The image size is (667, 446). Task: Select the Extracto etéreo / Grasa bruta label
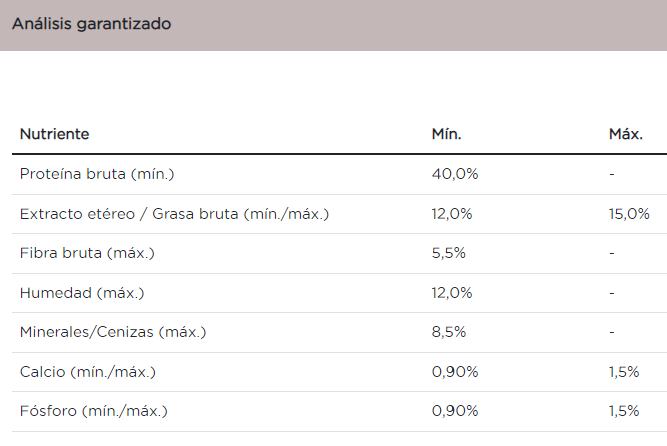coord(174,214)
